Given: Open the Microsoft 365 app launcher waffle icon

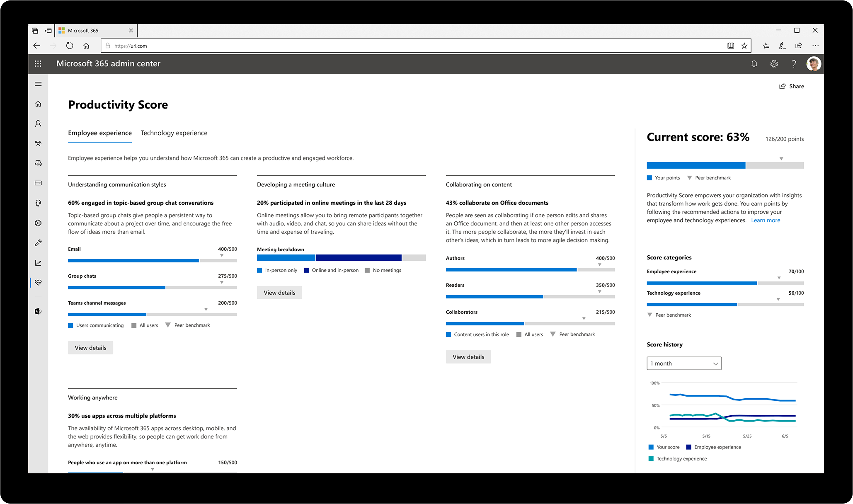Looking at the screenshot, I should click(x=38, y=63).
